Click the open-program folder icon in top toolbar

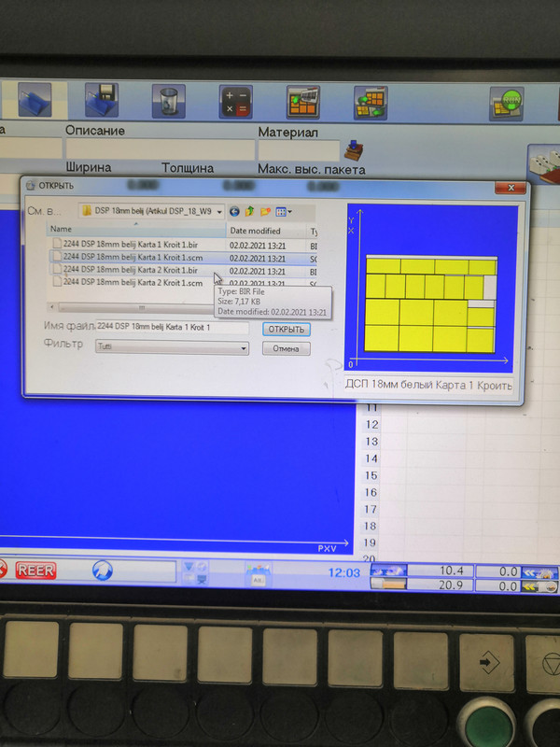click(x=35, y=100)
